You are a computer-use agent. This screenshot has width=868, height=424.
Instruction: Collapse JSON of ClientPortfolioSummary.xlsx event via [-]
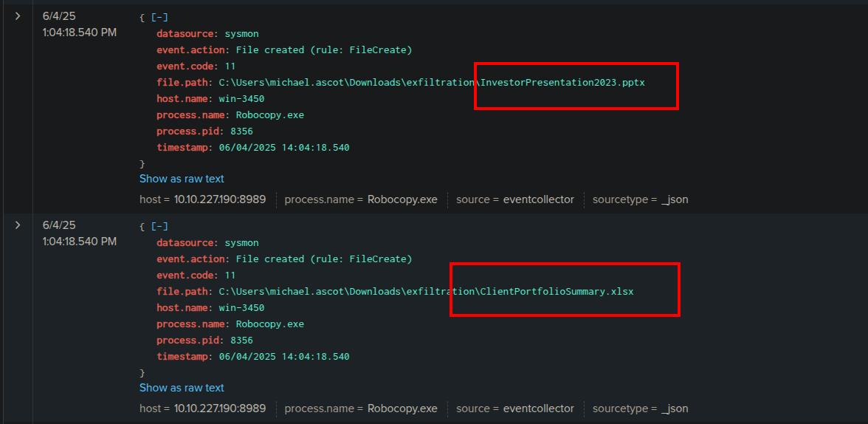pyautogui.click(x=159, y=226)
